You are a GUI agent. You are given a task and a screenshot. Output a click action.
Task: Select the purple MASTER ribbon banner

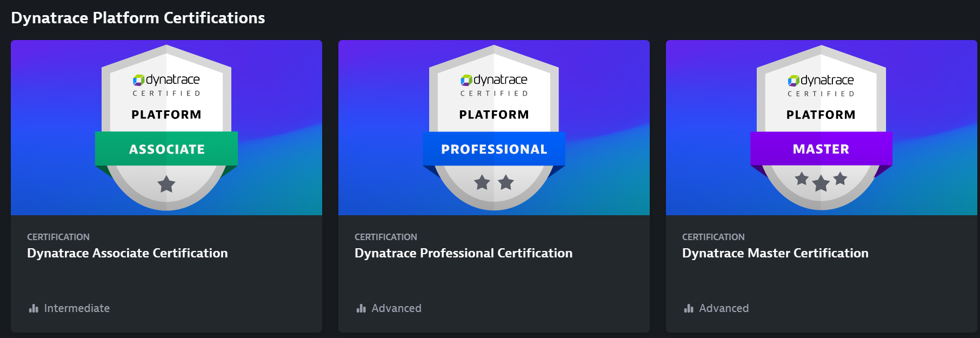(821, 149)
